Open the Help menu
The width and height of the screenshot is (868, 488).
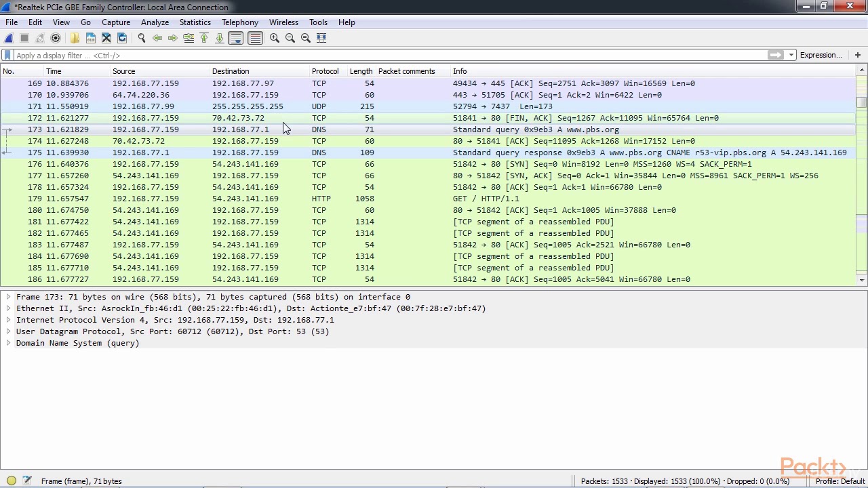coord(347,22)
